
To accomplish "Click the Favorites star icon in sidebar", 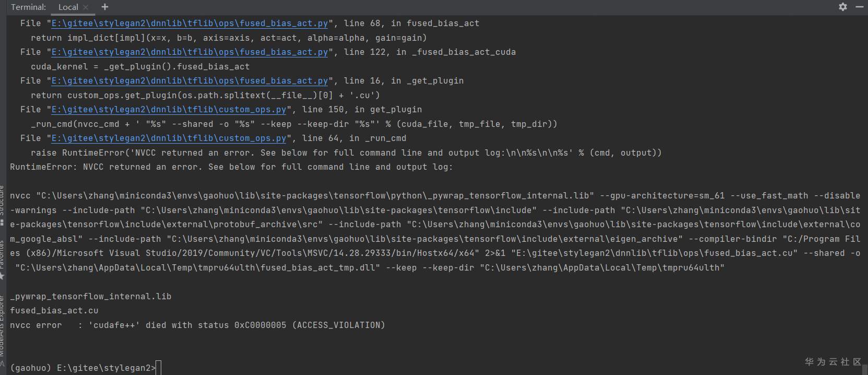I will (x=2, y=276).
